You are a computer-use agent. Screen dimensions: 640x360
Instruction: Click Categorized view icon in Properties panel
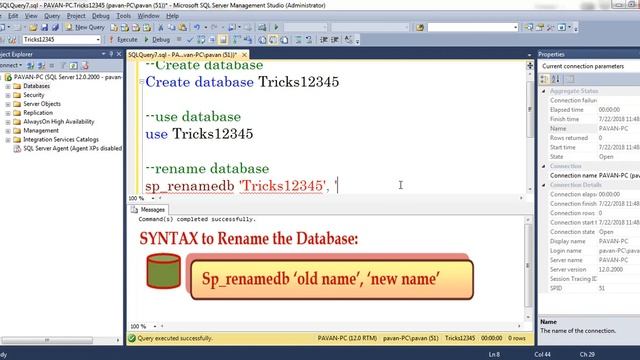tap(544, 79)
